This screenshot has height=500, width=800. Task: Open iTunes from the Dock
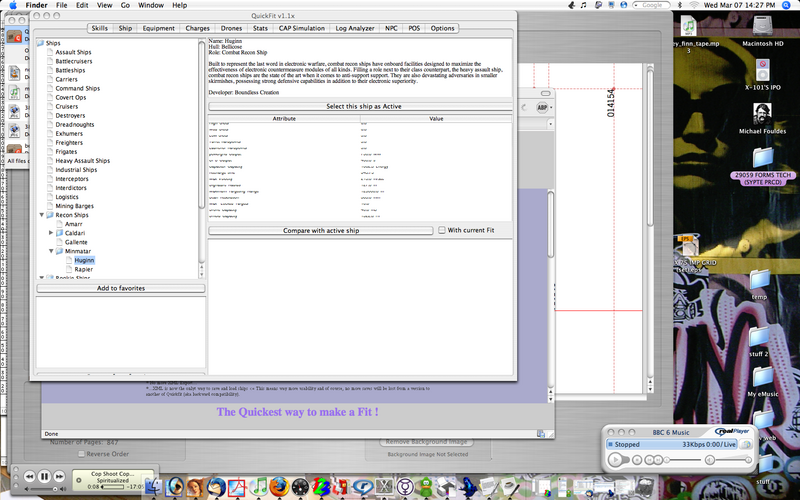pos(260,486)
